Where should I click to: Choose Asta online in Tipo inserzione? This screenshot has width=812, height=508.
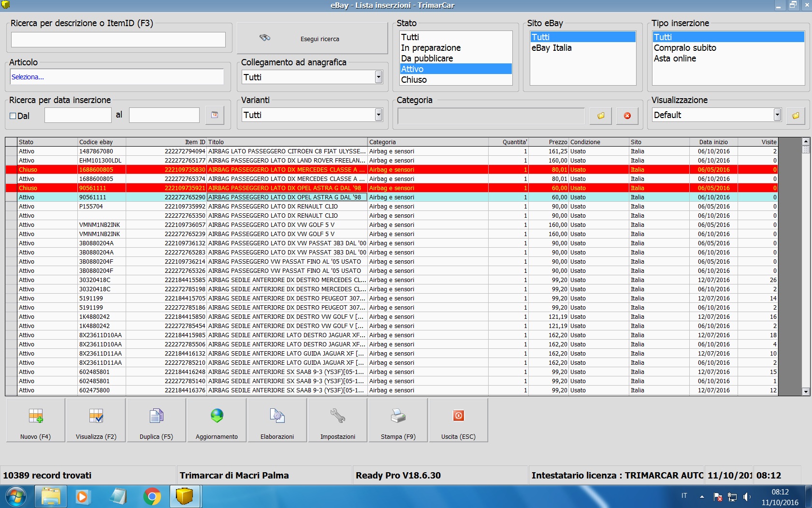728,59
